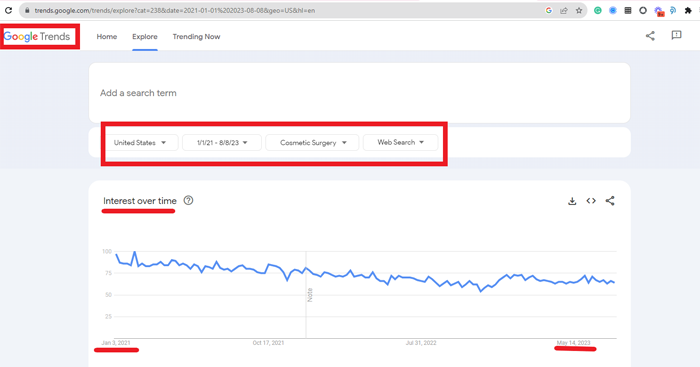
Task: Open the gear extension with red badge
Action: coord(659,11)
